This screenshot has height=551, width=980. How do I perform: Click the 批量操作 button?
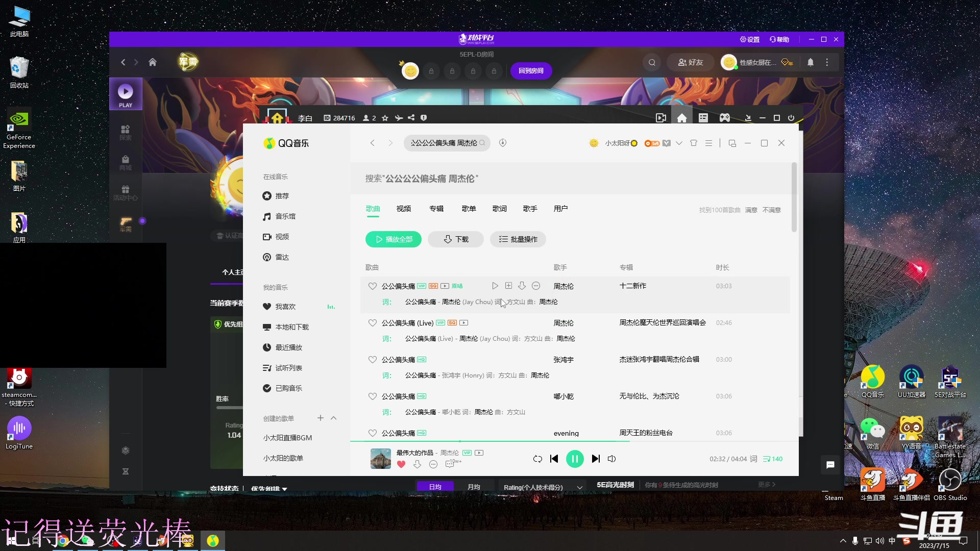coord(518,239)
